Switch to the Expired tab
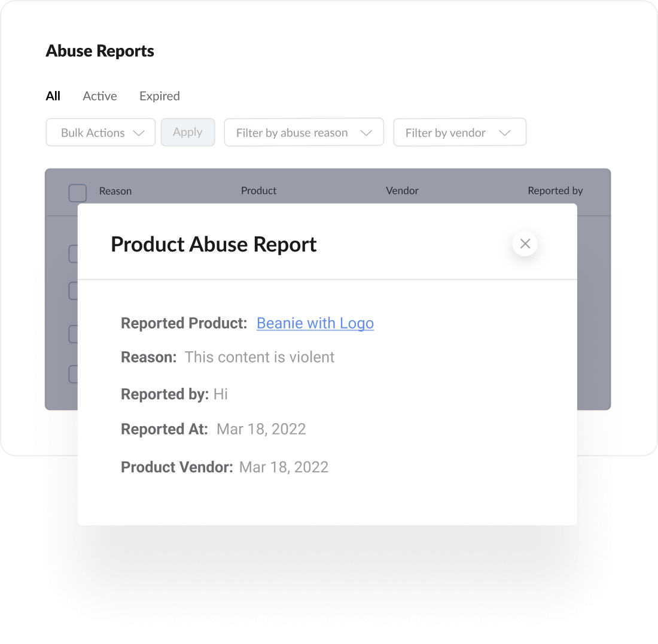This screenshot has width=658, height=644. coord(160,96)
